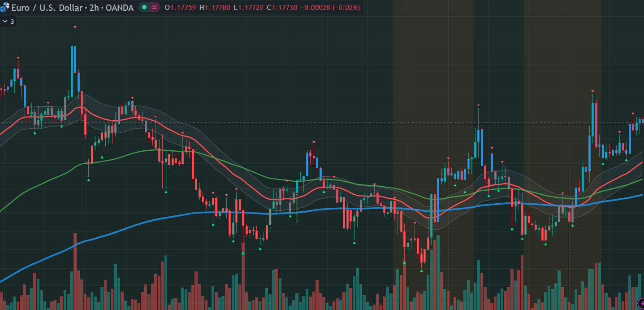The height and width of the screenshot is (310, 644).
Task: Click the change value −0.00028 (−0.02%)
Action: click(x=331, y=8)
